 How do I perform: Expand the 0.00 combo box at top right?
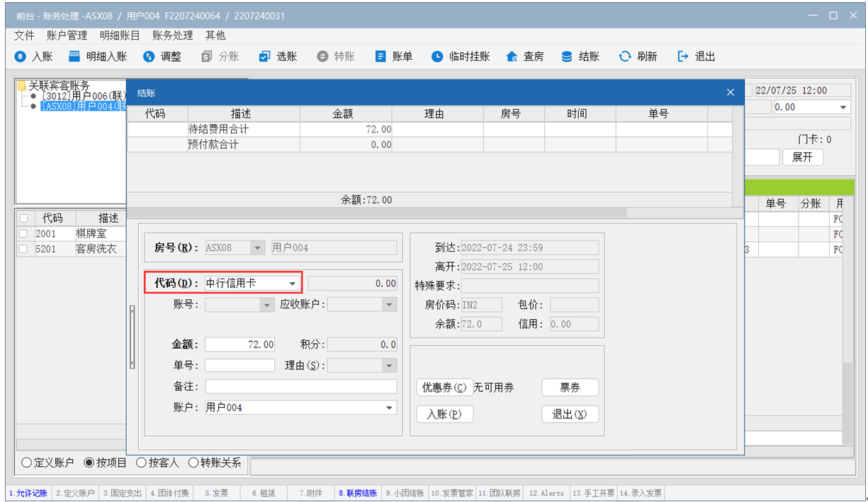[843, 108]
